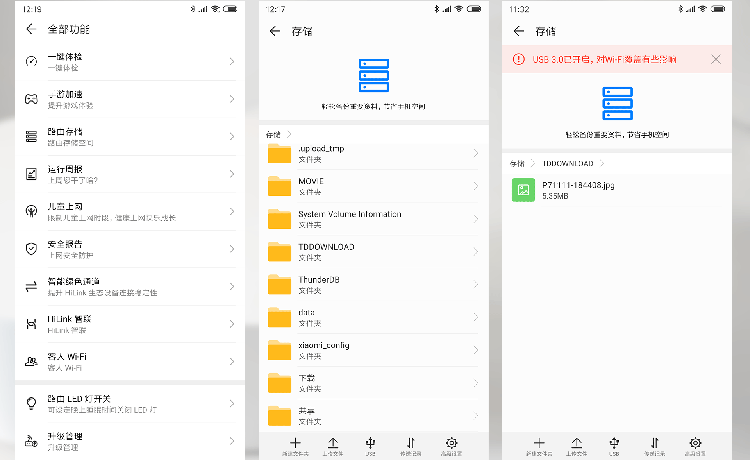Expand 运行周报 row chevron

pos(232,174)
